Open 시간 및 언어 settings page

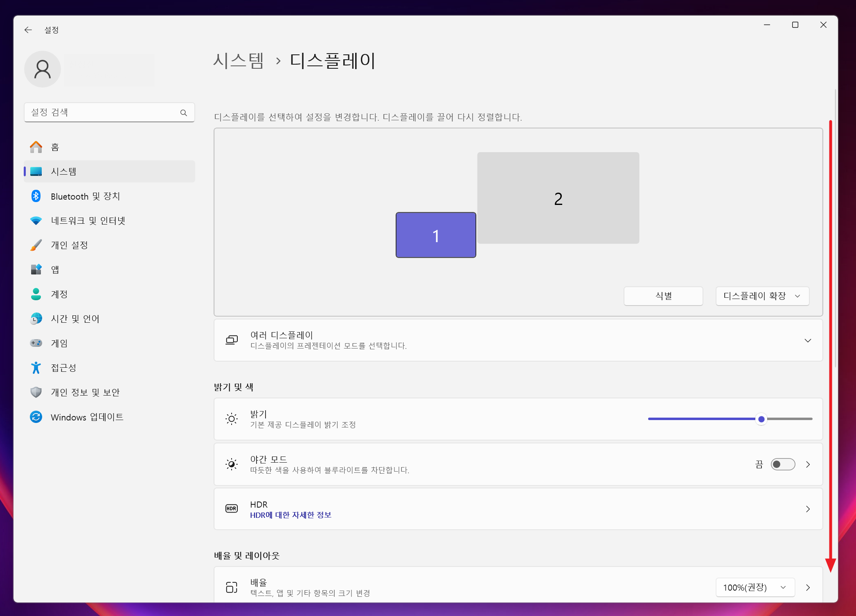(x=75, y=319)
